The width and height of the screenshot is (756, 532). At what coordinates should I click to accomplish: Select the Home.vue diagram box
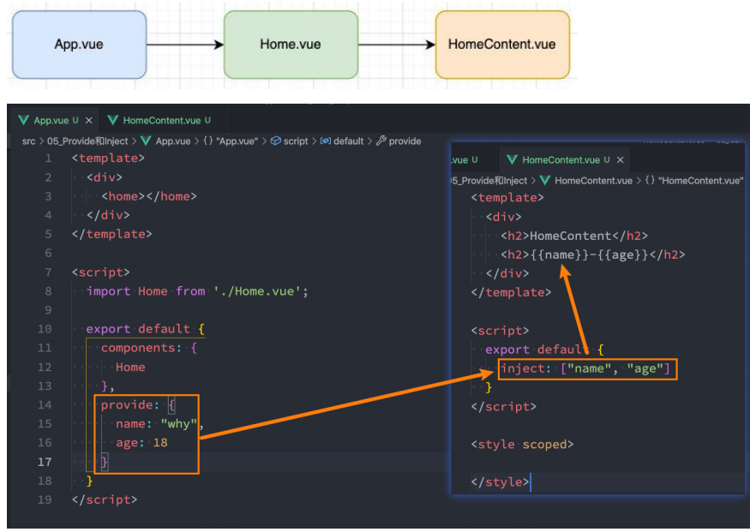pyautogui.click(x=291, y=45)
